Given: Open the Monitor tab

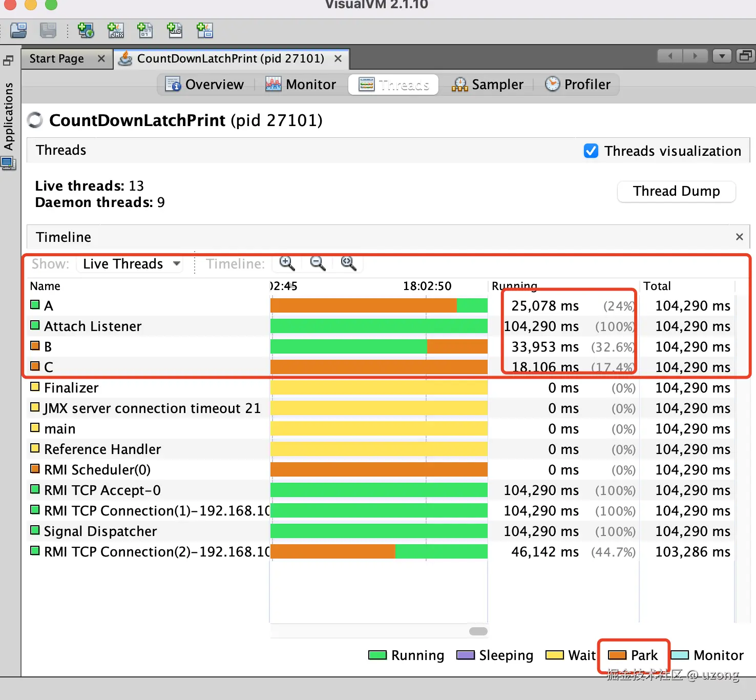Looking at the screenshot, I should [301, 85].
